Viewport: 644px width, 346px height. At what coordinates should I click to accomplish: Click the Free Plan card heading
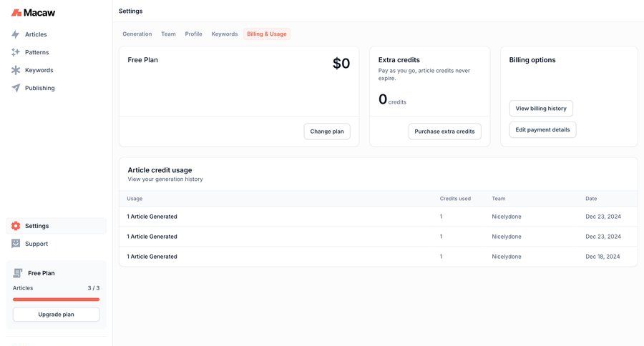tap(142, 60)
